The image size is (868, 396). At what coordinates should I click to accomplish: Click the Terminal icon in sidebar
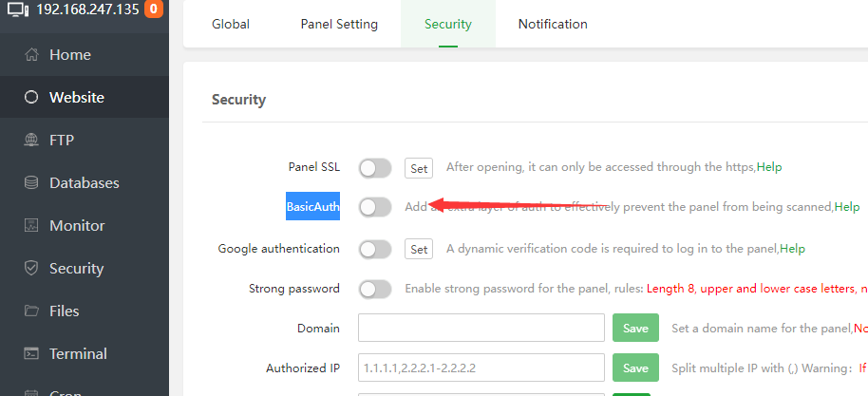(31, 353)
